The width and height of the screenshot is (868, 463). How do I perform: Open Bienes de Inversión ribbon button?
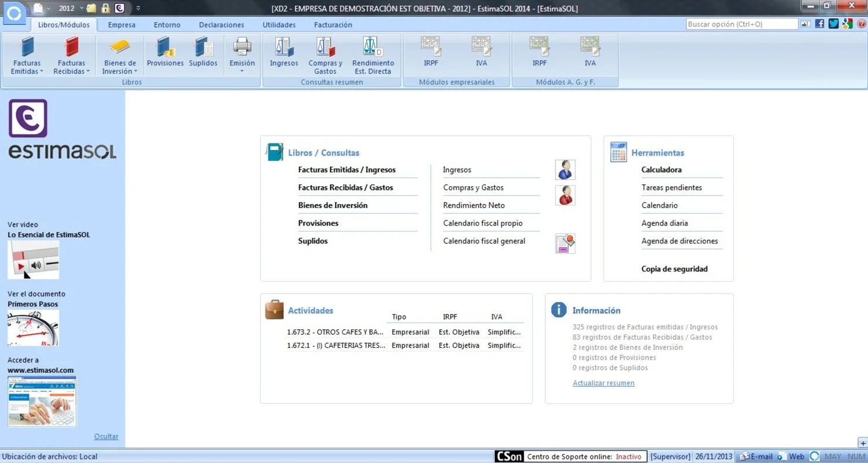tap(120, 56)
